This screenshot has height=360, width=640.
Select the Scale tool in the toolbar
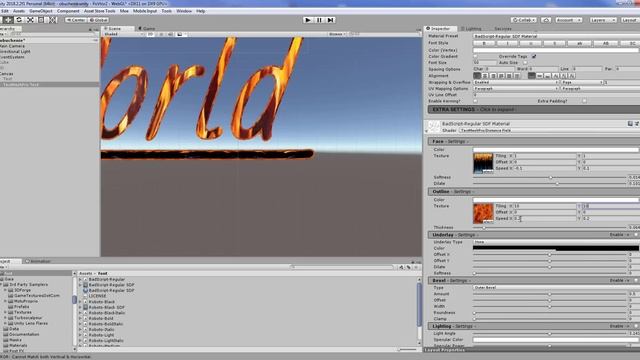pos(30,20)
